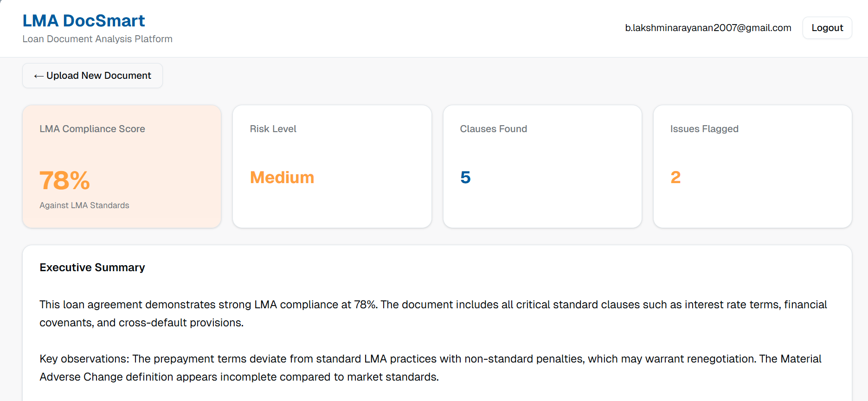This screenshot has width=868, height=401.
Task: Click the Issues Flagged count of 2
Action: [675, 178]
